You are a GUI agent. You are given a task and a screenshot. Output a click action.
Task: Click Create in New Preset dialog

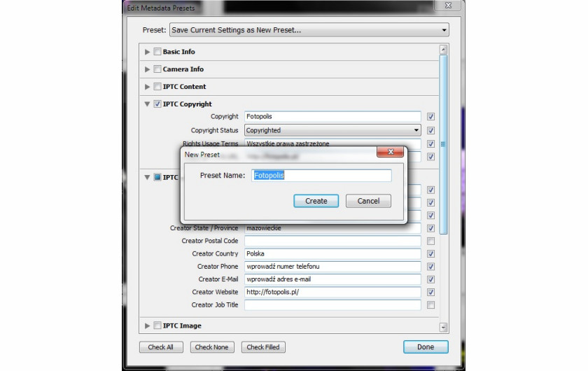click(x=316, y=201)
